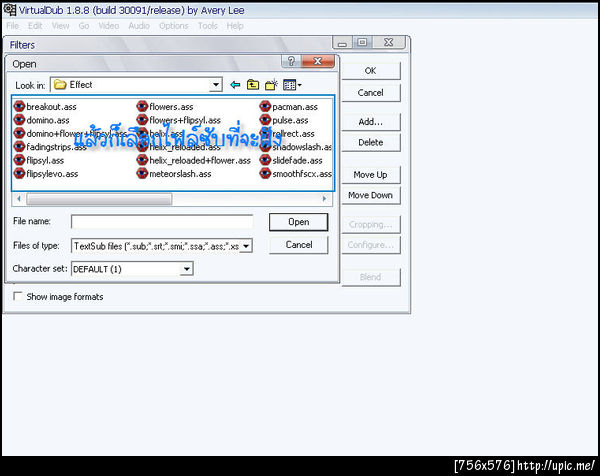Click the File name input field

[162, 222]
